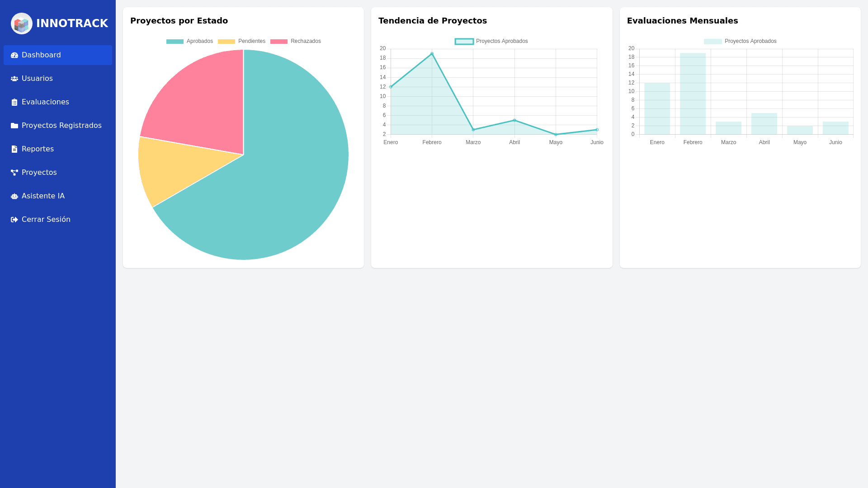The image size is (868, 488).
Task: Toggle Rechazados legend in pie chart
Action: (295, 41)
